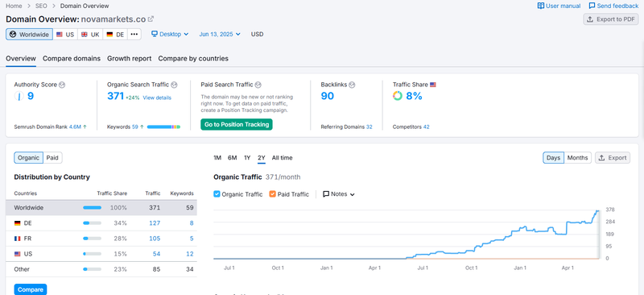This screenshot has width=644, height=295.
Task: Open Home breadcrumb link
Action: point(14,6)
